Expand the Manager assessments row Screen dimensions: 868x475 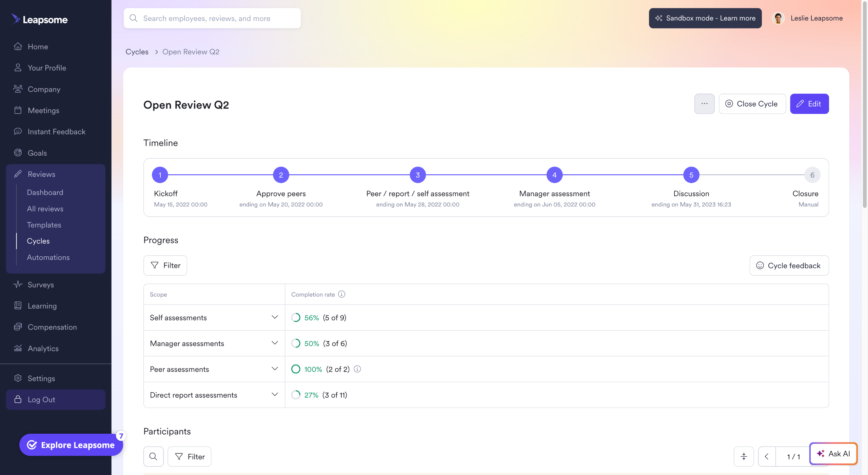[275, 343]
